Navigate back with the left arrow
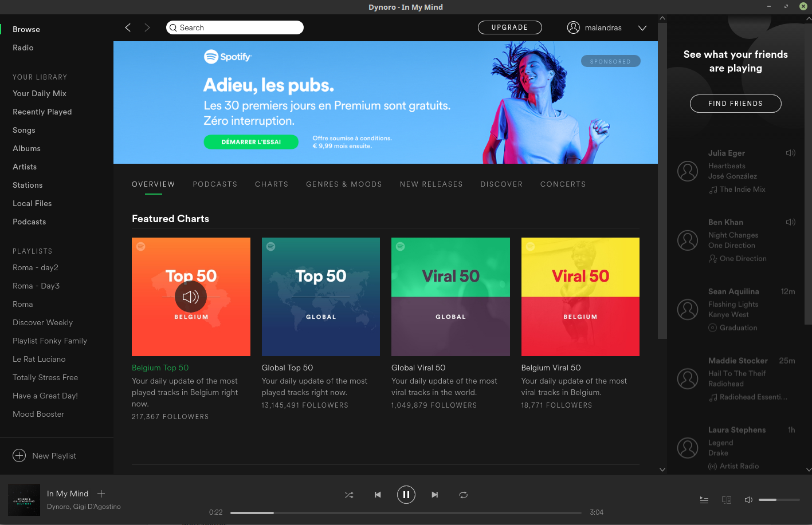This screenshot has height=525, width=812. tap(128, 27)
